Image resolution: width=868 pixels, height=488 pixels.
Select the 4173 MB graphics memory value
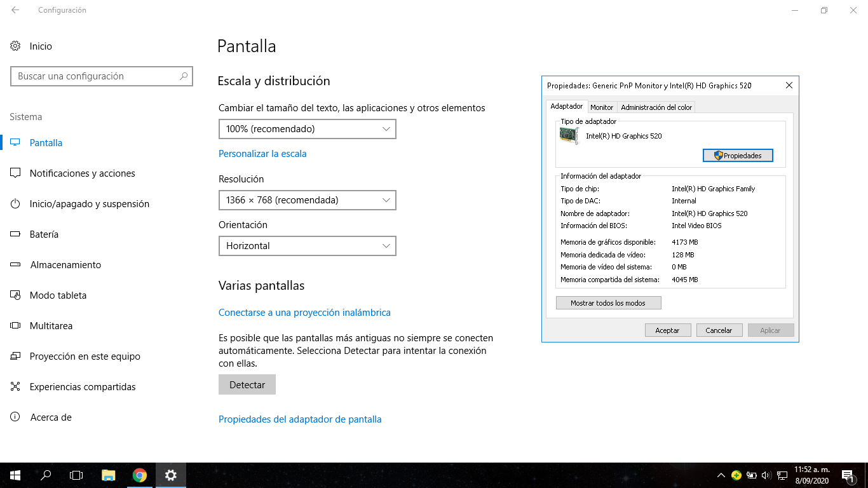pyautogui.click(x=684, y=242)
